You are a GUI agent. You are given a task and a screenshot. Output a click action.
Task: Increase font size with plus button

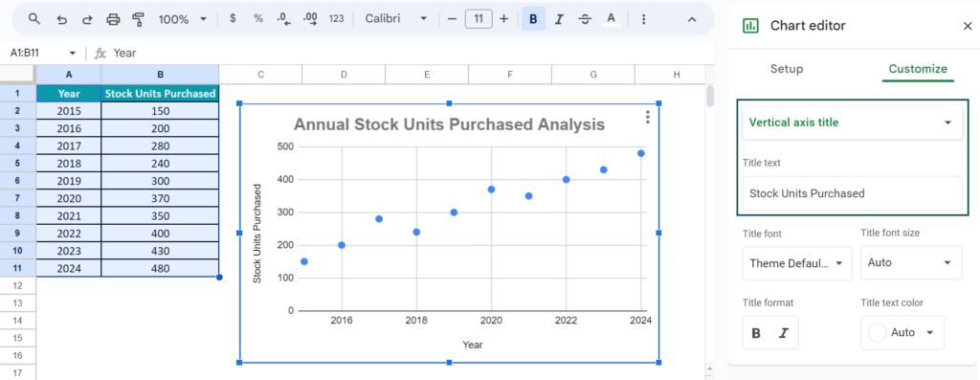(x=504, y=19)
